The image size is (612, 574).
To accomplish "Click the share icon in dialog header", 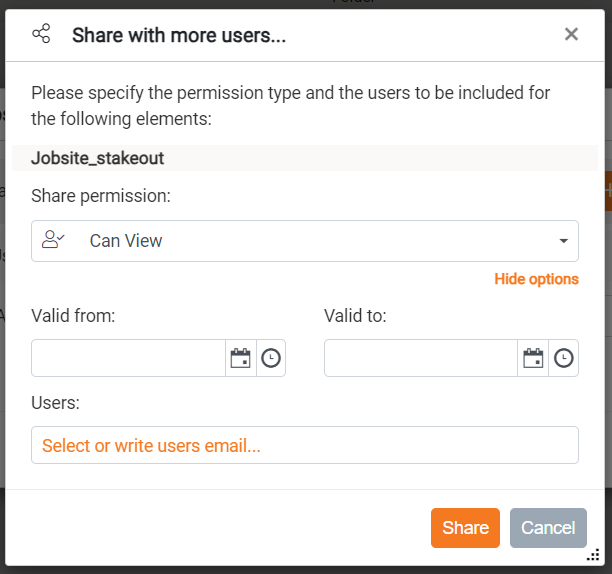I will tap(41, 35).
